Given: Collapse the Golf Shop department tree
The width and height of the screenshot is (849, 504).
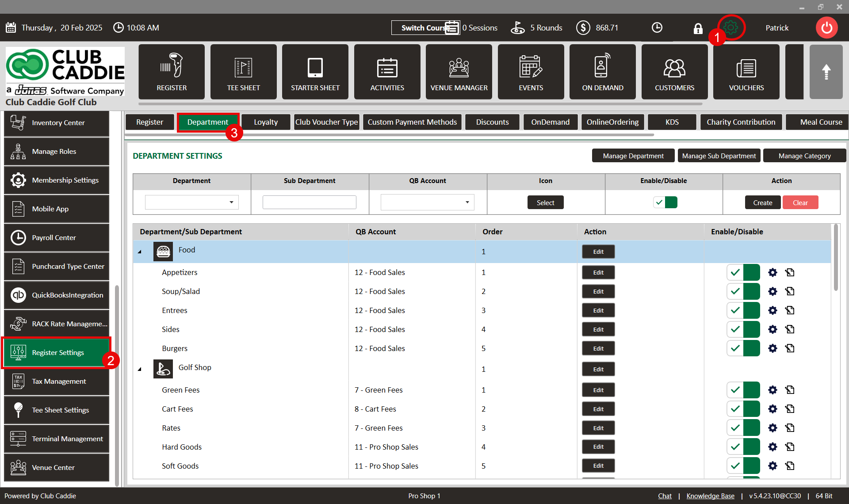Looking at the screenshot, I should click(x=140, y=369).
